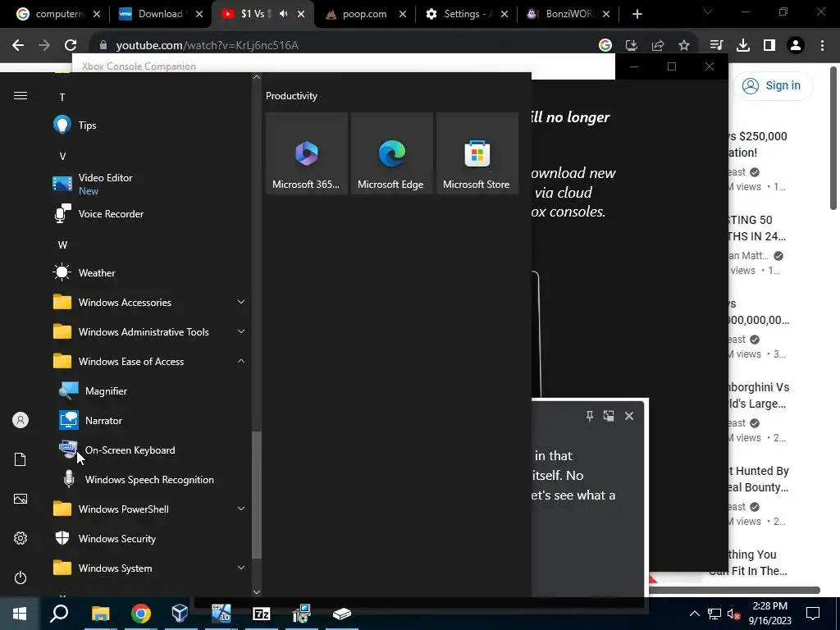Close the small popup with X
840x630 pixels.
click(x=629, y=416)
